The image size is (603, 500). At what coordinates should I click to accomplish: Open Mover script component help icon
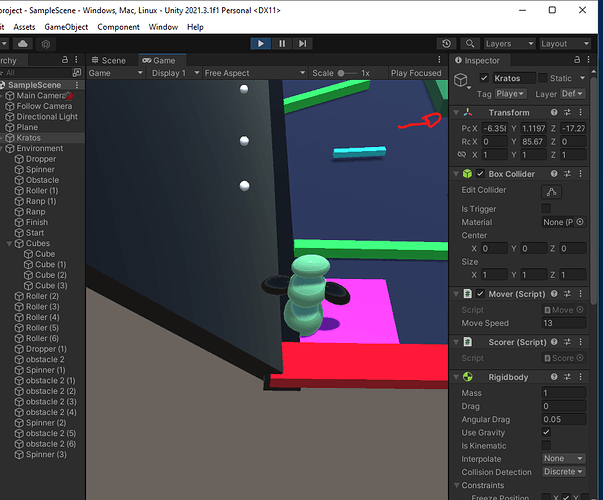[554, 294]
